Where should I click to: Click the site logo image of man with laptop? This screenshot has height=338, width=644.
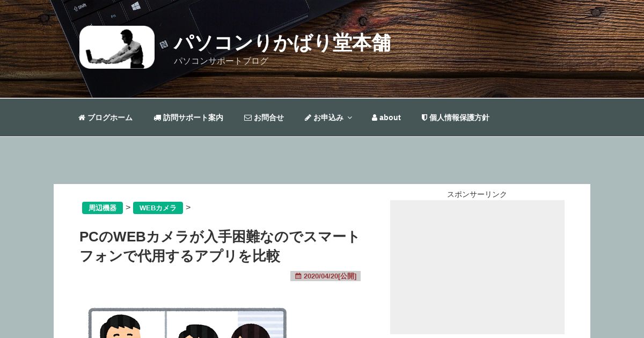117,47
